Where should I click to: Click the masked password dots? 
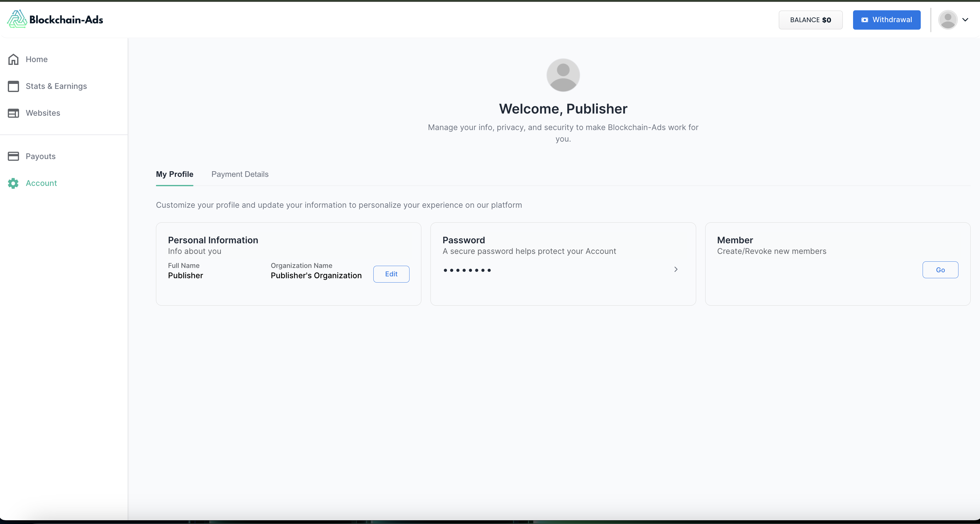tap(467, 270)
